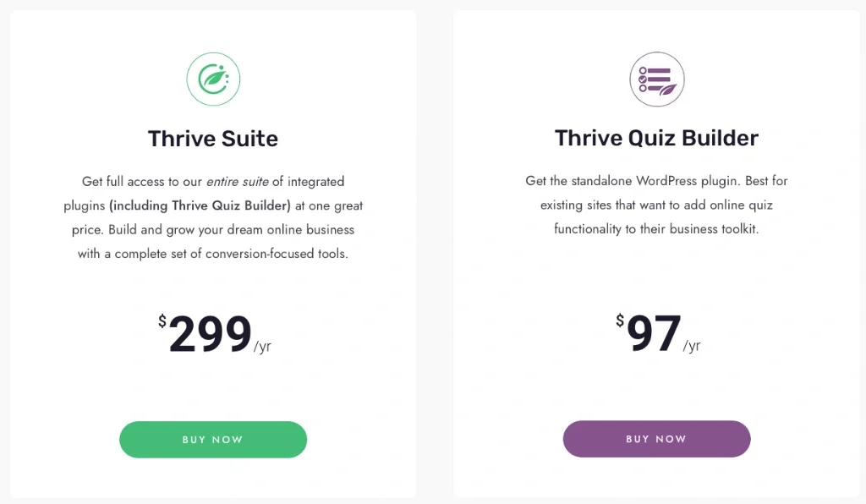Click the Thrive Suite description paragraph
This screenshot has width=866, height=504.
[213, 216]
